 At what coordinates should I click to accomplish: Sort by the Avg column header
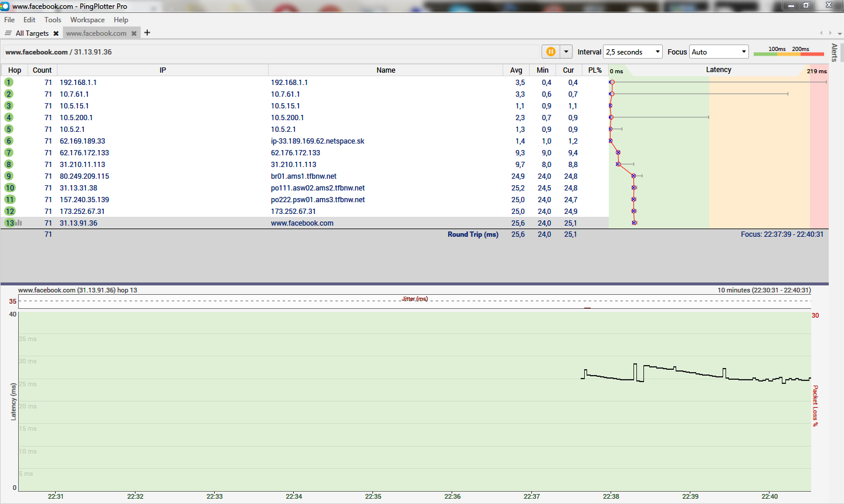point(516,70)
